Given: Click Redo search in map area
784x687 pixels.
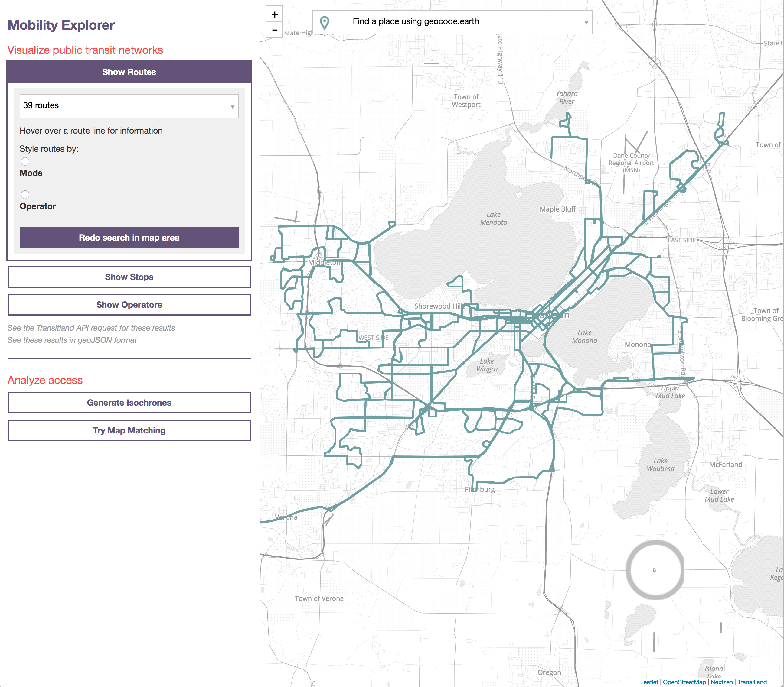Looking at the screenshot, I should coord(129,238).
